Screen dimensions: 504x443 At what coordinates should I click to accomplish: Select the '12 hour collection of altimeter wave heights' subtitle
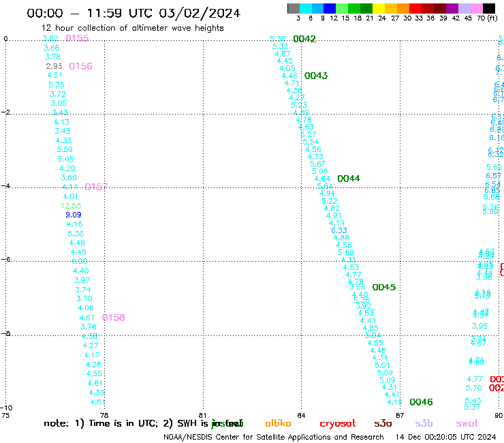[133, 28]
